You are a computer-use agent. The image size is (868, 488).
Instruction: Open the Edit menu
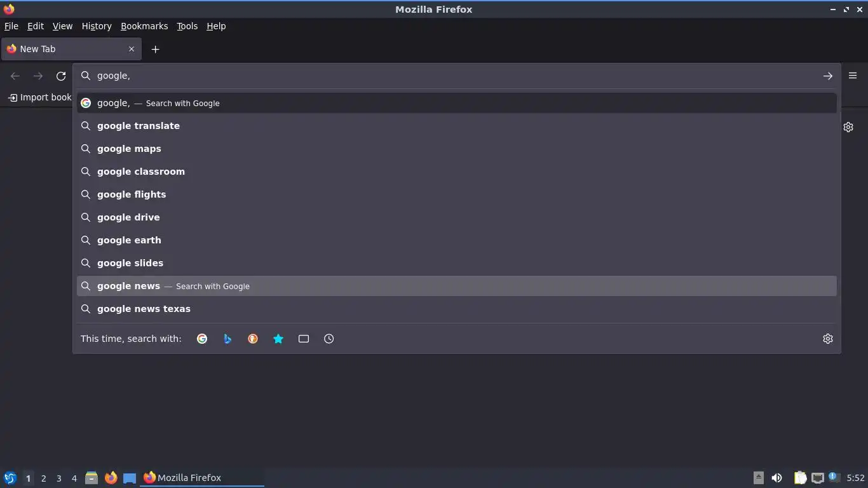click(x=36, y=26)
